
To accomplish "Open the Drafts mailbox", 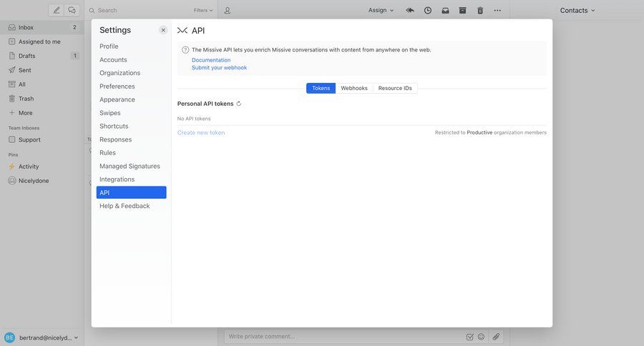I will point(42,56).
